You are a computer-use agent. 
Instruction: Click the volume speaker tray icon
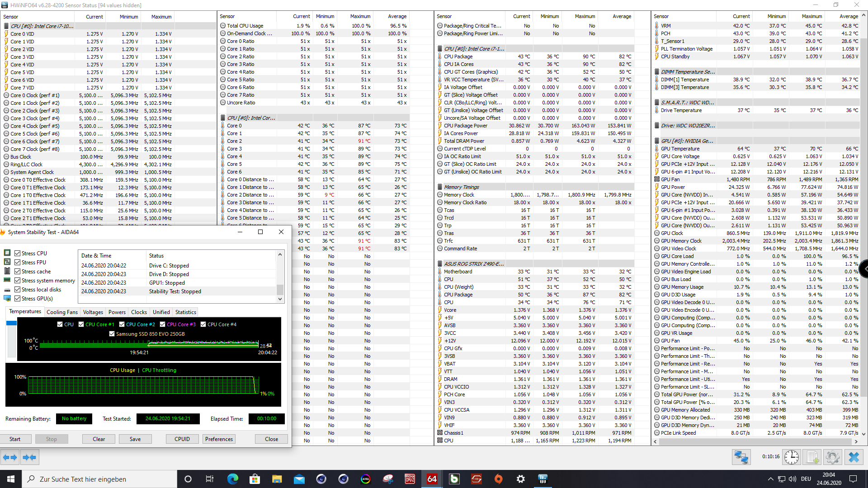click(792, 479)
